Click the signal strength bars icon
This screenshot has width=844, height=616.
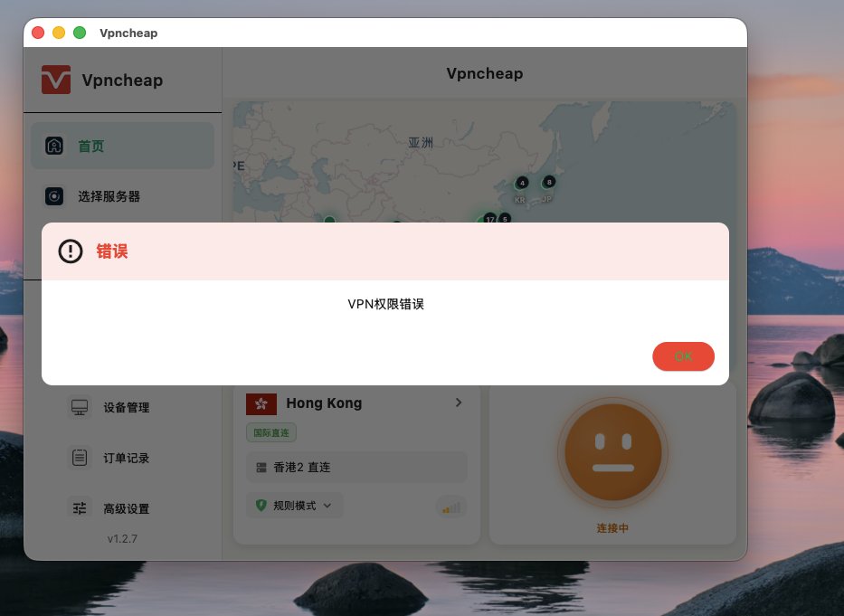pyautogui.click(x=451, y=507)
